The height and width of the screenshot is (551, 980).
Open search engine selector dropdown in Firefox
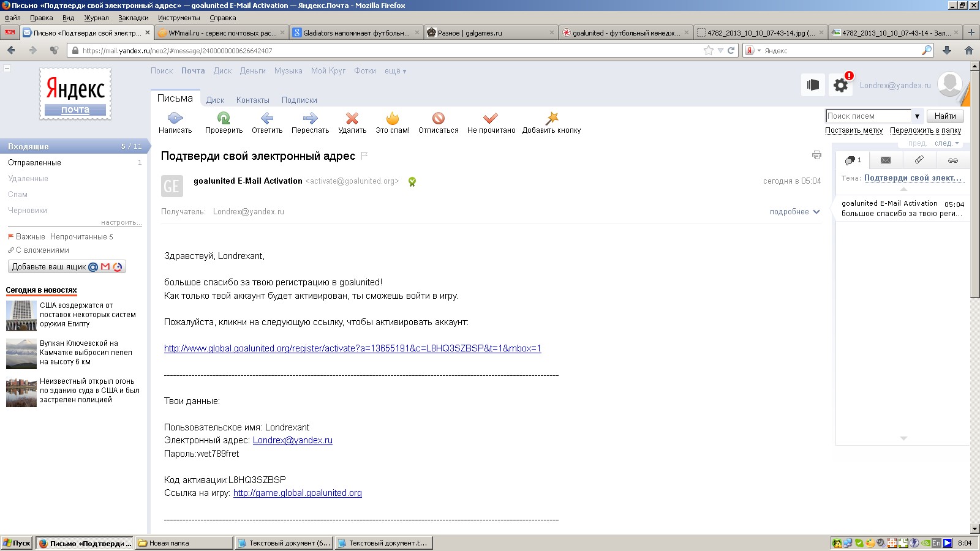point(753,51)
